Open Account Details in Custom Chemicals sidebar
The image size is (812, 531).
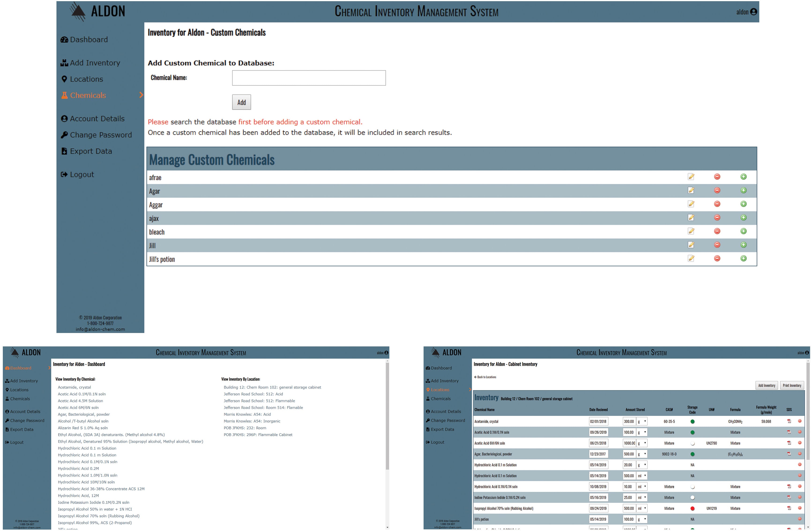[93, 119]
